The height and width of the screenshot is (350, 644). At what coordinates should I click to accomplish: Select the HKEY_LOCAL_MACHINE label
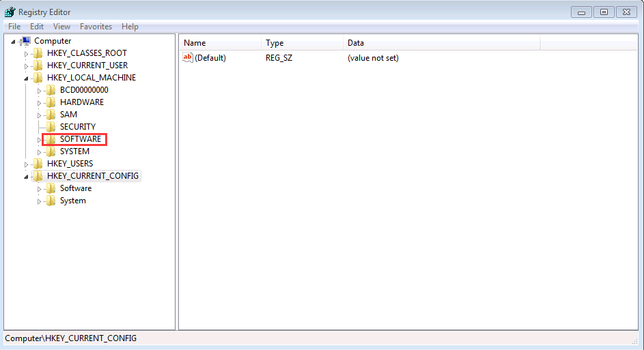92,78
